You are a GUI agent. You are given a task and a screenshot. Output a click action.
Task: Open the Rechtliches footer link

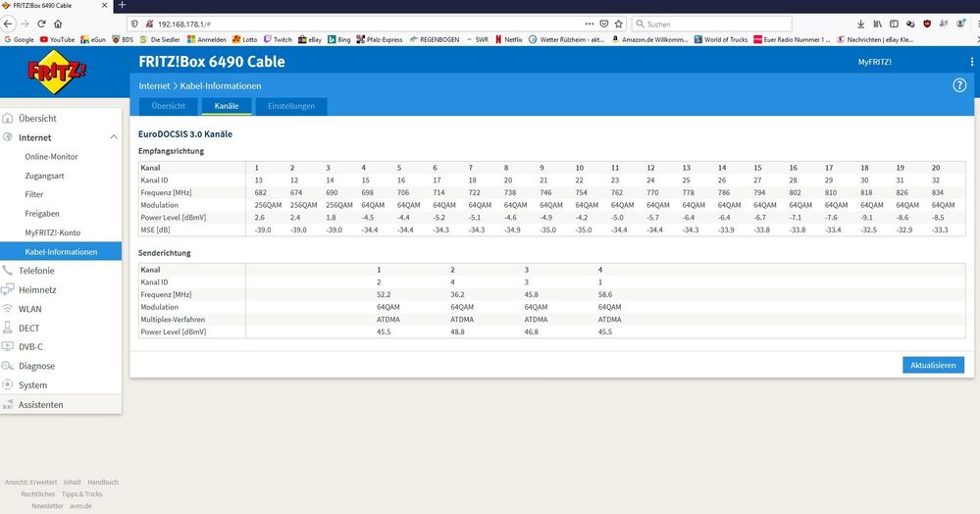point(38,494)
